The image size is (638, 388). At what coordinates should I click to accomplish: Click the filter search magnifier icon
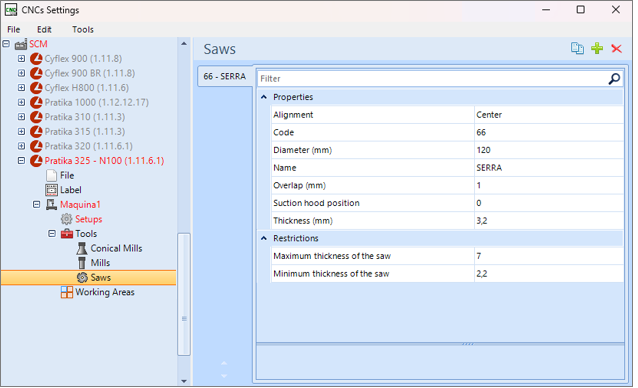[614, 78]
